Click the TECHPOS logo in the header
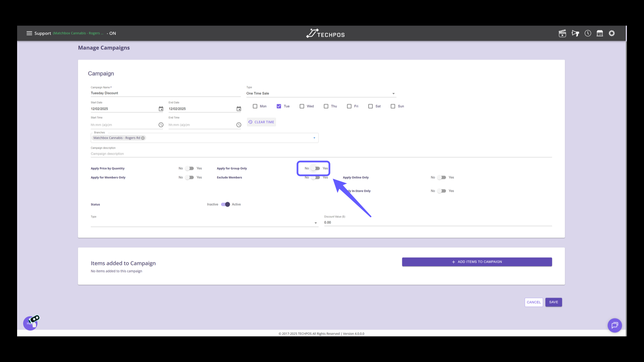Image resolution: width=644 pixels, height=362 pixels. click(x=325, y=33)
